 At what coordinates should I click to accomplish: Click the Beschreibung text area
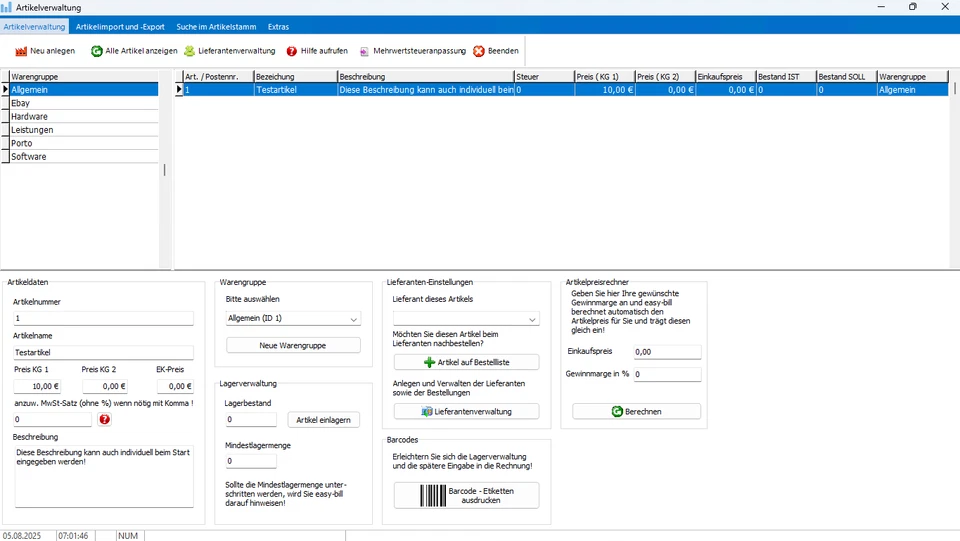104,476
